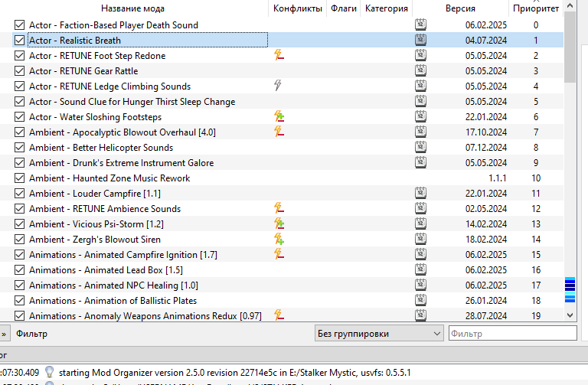
Task: Click the mod list vertical scrollbar thumb
Action: pyautogui.click(x=570, y=47)
